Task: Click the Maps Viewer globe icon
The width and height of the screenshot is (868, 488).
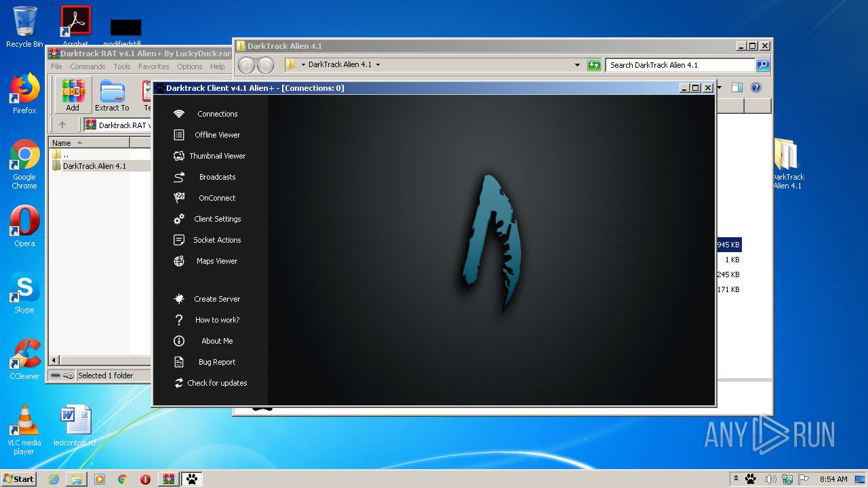Action: (x=179, y=261)
